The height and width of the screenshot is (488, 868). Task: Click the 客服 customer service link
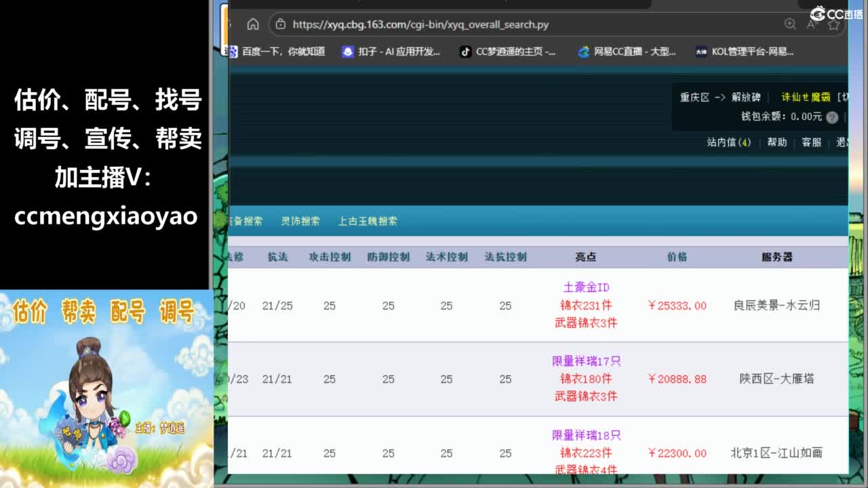(811, 143)
